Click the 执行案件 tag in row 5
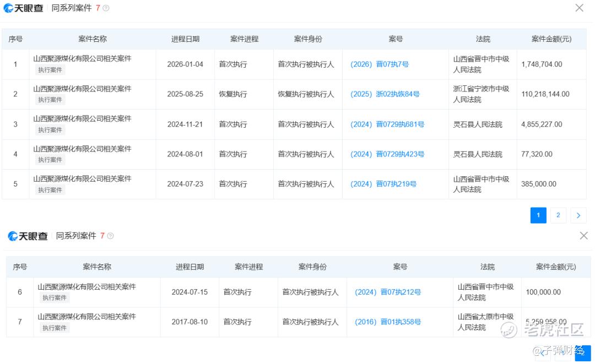 click(50, 190)
